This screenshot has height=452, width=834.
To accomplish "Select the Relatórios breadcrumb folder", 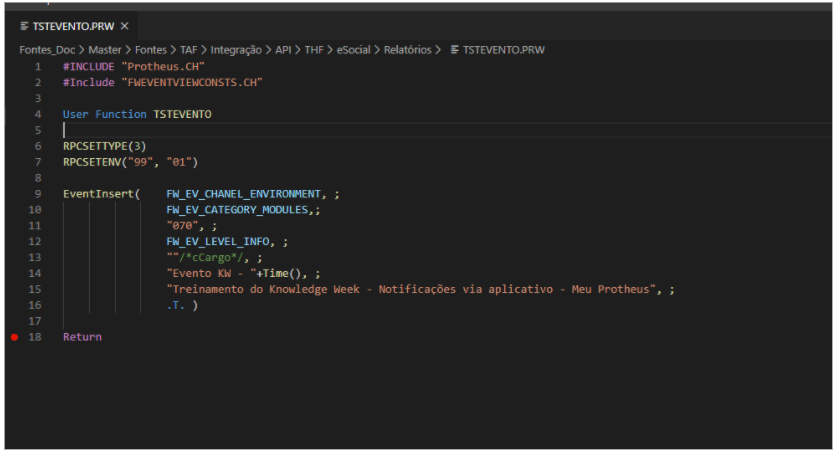I will [x=408, y=49].
